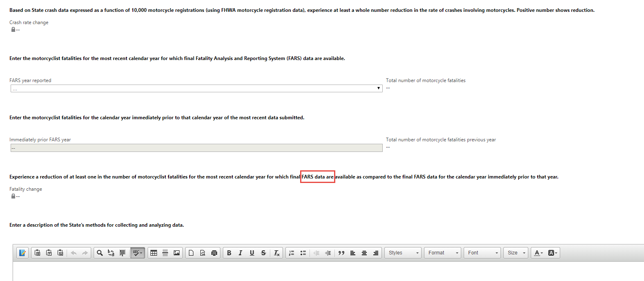644x281 pixels.
Task: Click the Select All icon
Action: pos(123,253)
